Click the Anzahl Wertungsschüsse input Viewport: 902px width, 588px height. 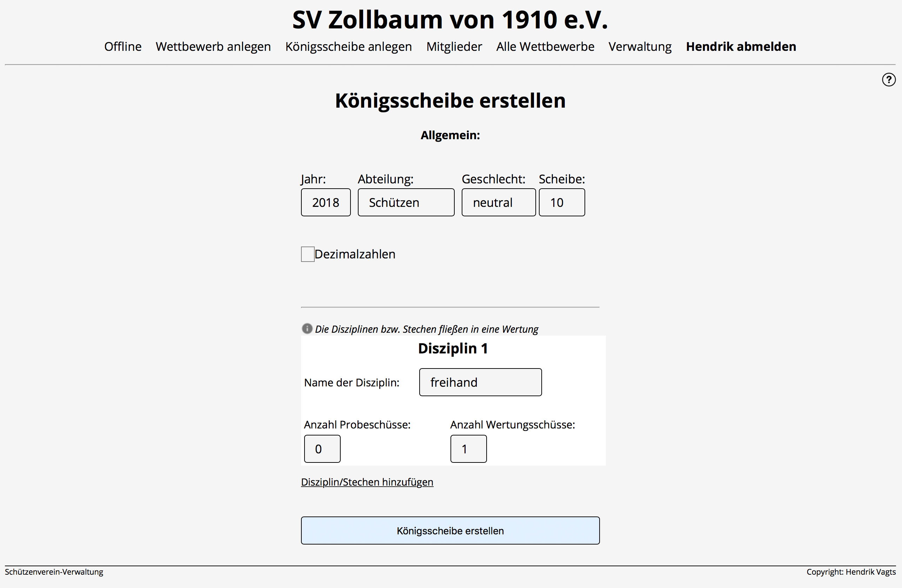468,448
